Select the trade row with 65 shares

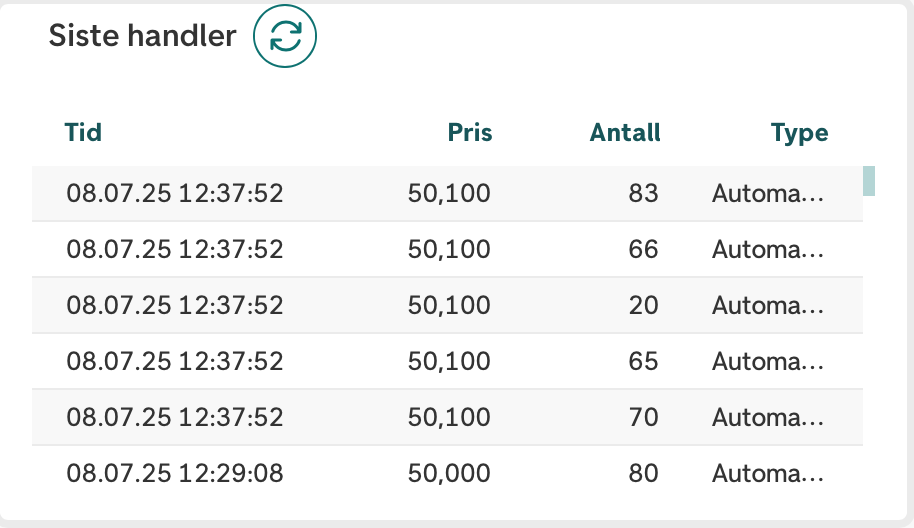(x=447, y=361)
